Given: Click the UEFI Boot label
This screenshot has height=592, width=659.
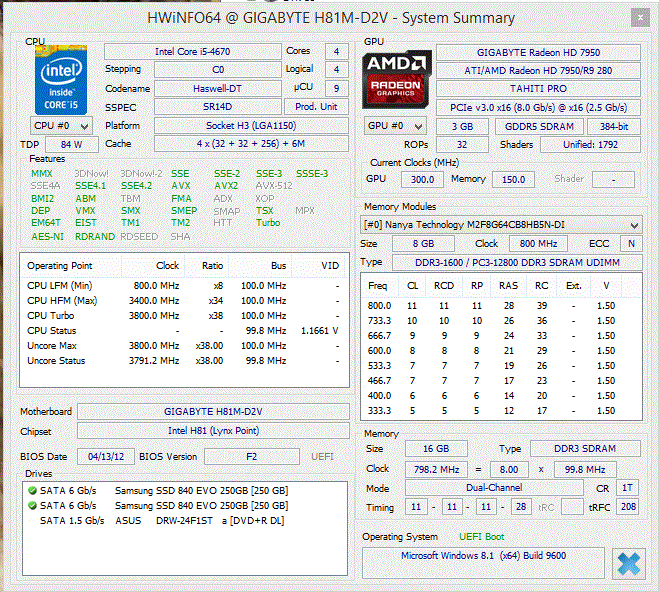Looking at the screenshot, I should point(482,537).
